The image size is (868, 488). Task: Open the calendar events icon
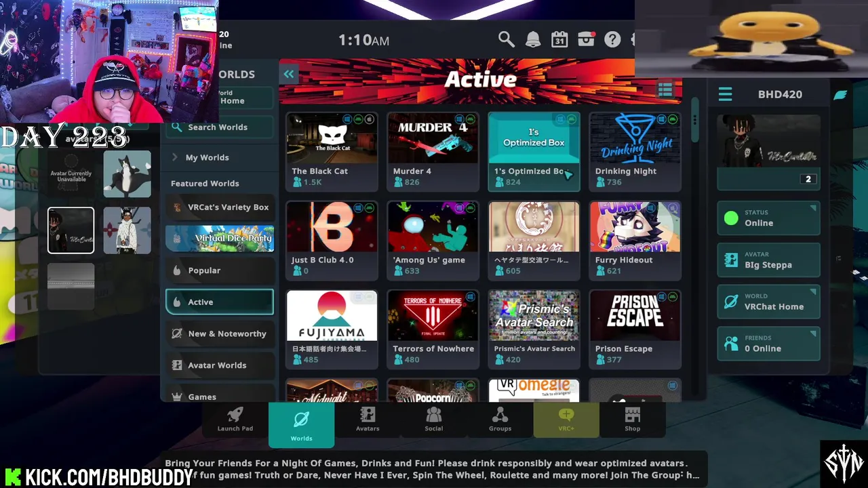pyautogui.click(x=559, y=39)
